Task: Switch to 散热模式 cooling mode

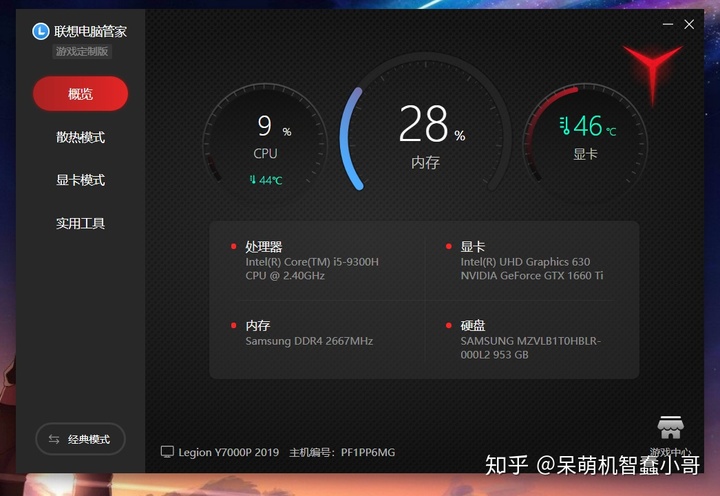Action: tap(80, 137)
